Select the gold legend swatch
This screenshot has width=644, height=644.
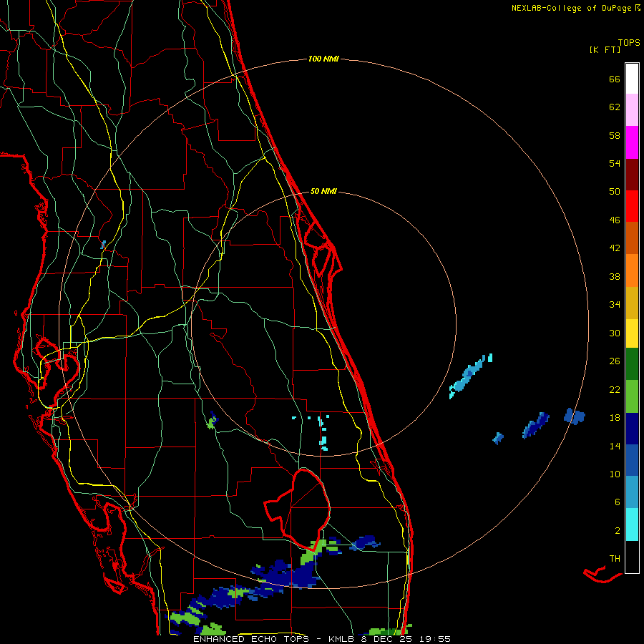click(x=632, y=303)
